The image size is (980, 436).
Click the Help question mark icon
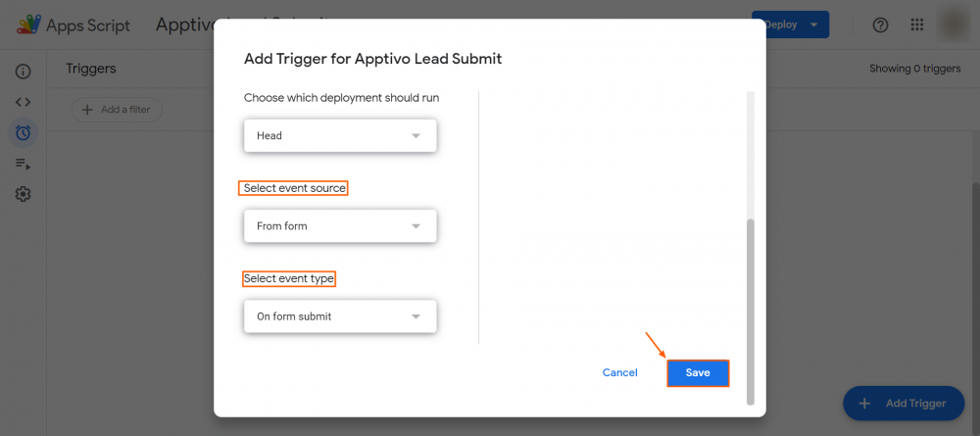(x=880, y=24)
